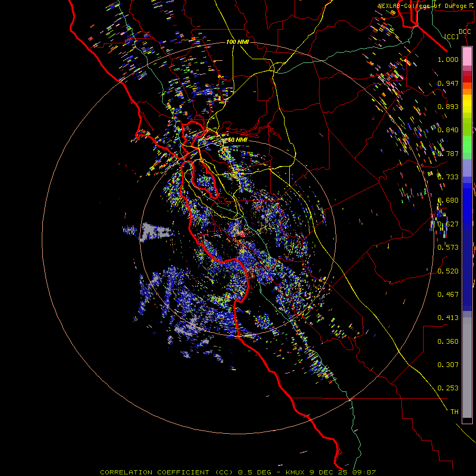Click the 50 NMI range ring label
This screenshot has height=476, width=476.
[x=237, y=140]
